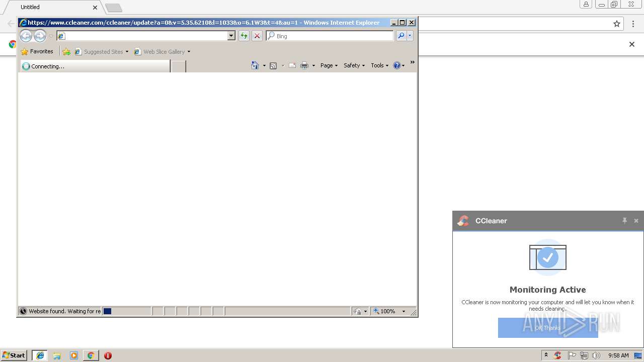The width and height of the screenshot is (644, 362).
Task: Click the Show desktop button
Action: coord(638,355)
